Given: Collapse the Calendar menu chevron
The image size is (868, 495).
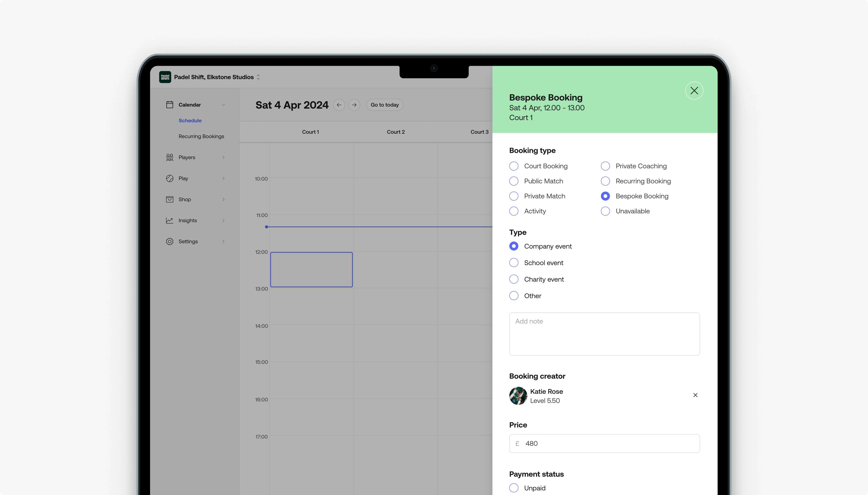Looking at the screenshot, I should point(223,105).
